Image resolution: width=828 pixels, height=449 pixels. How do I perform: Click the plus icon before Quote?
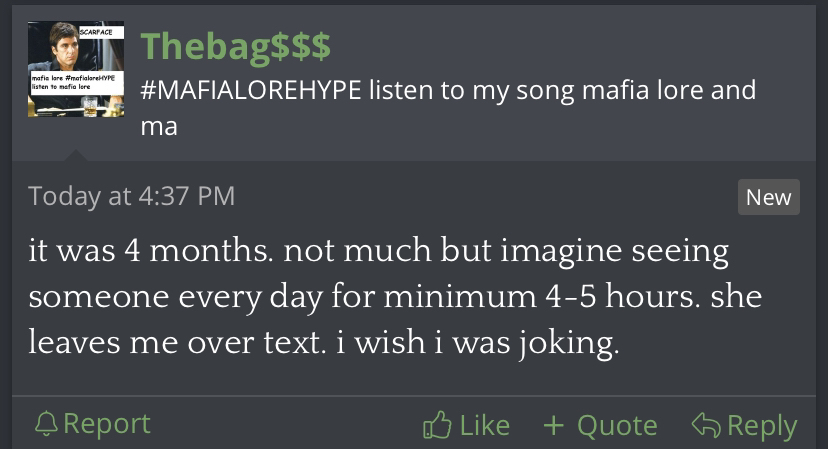553,425
